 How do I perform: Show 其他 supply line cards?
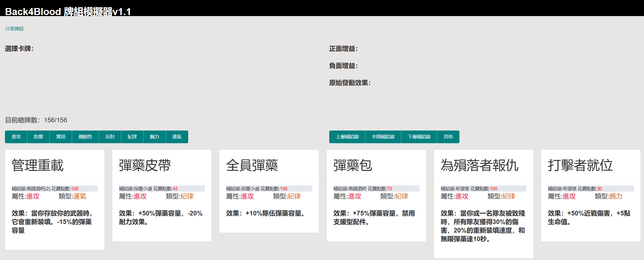[x=448, y=137]
